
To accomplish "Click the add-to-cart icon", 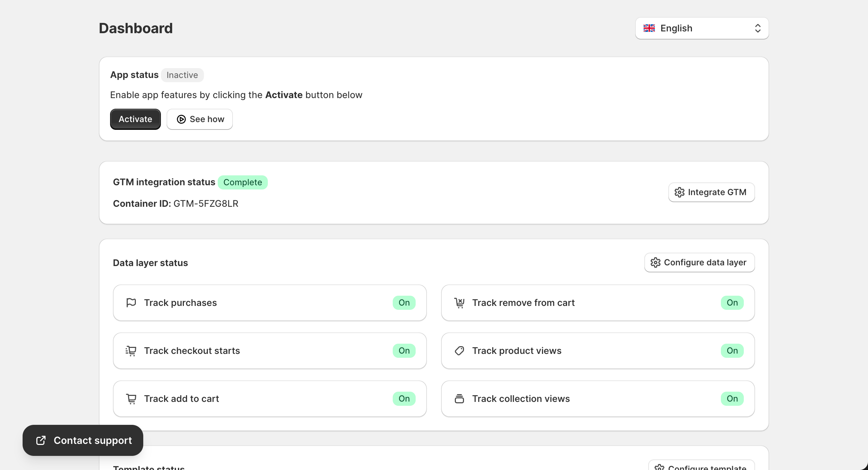I will [x=131, y=398].
